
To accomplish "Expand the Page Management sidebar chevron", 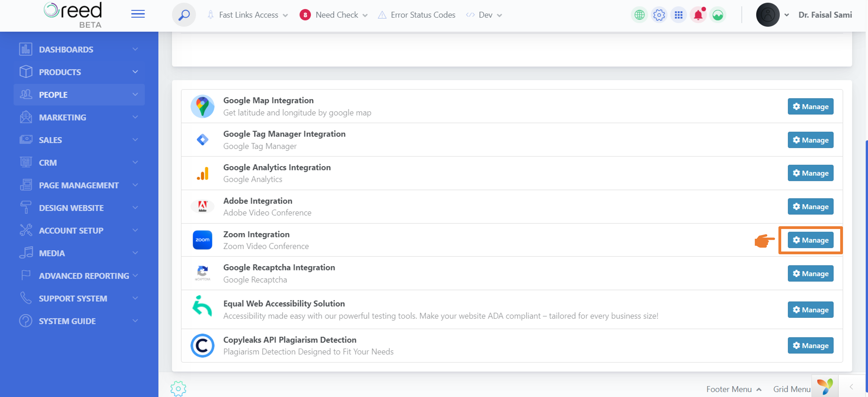I will click(x=135, y=185).
